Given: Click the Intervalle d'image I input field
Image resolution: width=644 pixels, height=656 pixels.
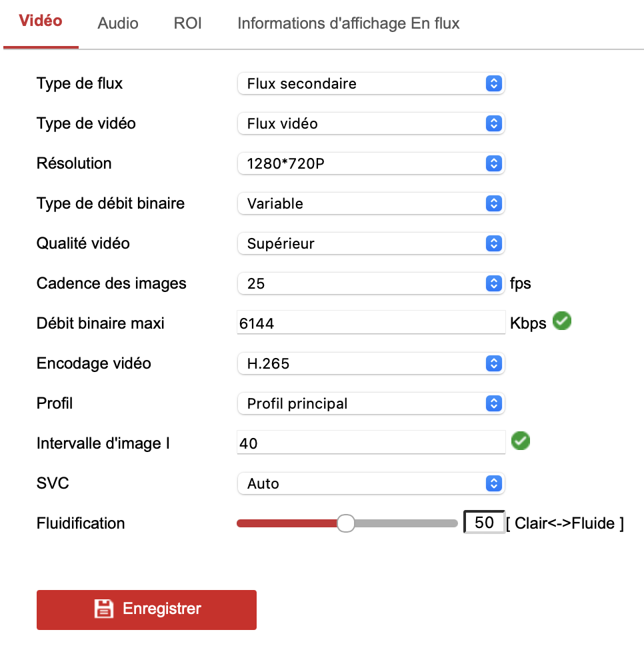Looking at the screenshot, I should 371,443.
